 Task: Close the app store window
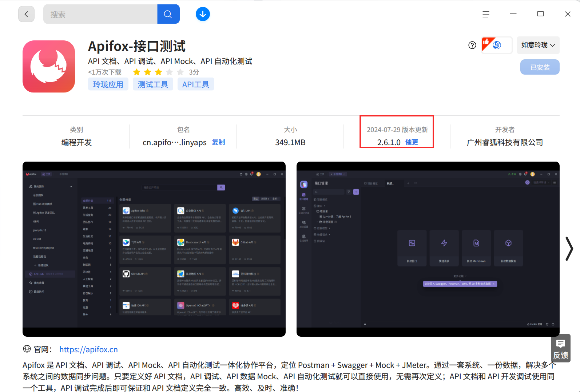click(568, 14)
